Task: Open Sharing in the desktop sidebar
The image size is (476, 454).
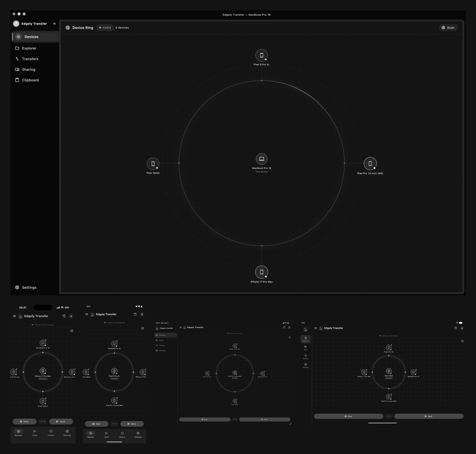Action: coord(35,70)
